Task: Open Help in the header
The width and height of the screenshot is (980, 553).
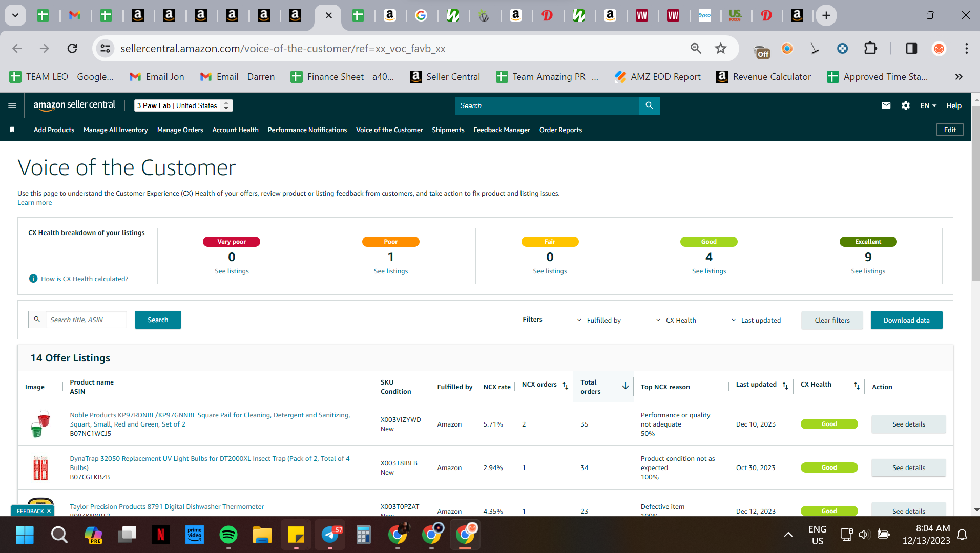Action: 953,105
